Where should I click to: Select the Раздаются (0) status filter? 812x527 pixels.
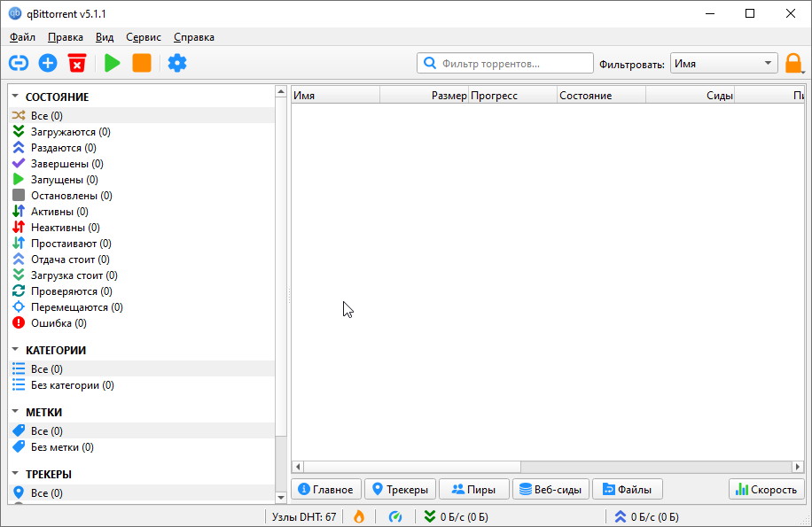141,147
